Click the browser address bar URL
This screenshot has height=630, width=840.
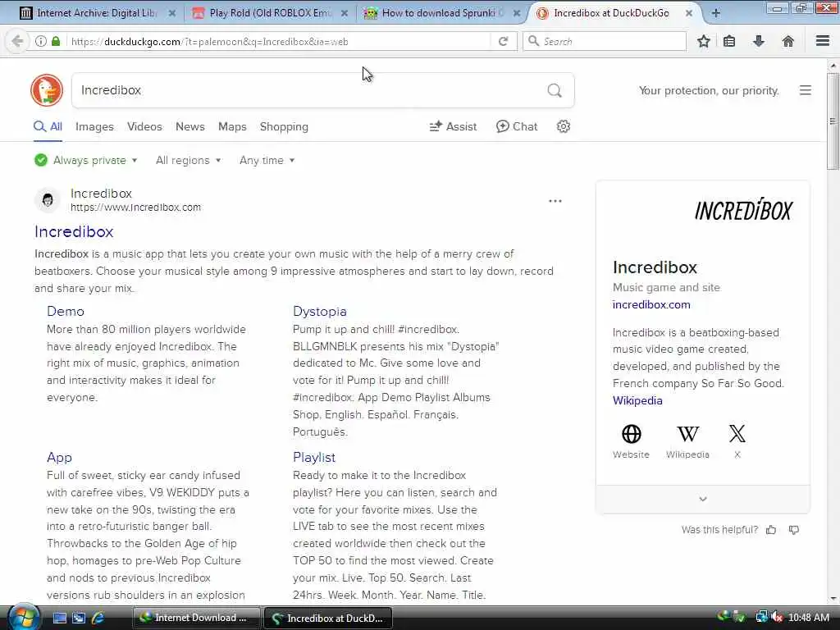(279, 41)
